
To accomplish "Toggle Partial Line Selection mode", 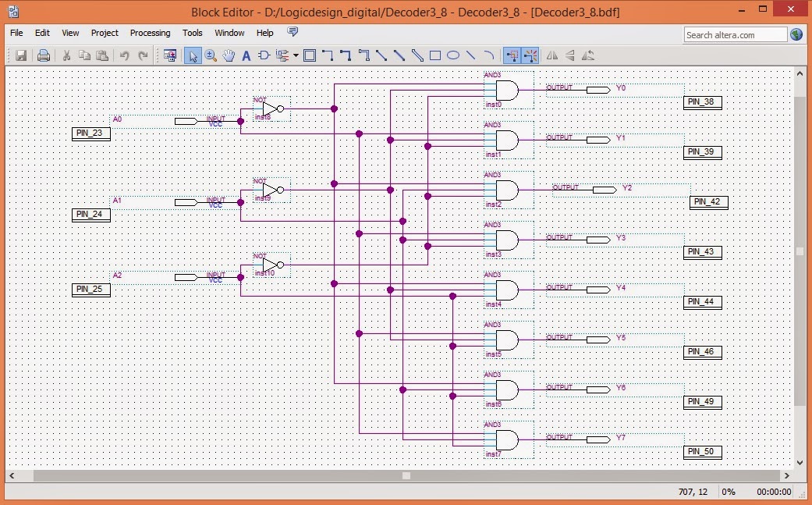I will [x=529, y=55].
